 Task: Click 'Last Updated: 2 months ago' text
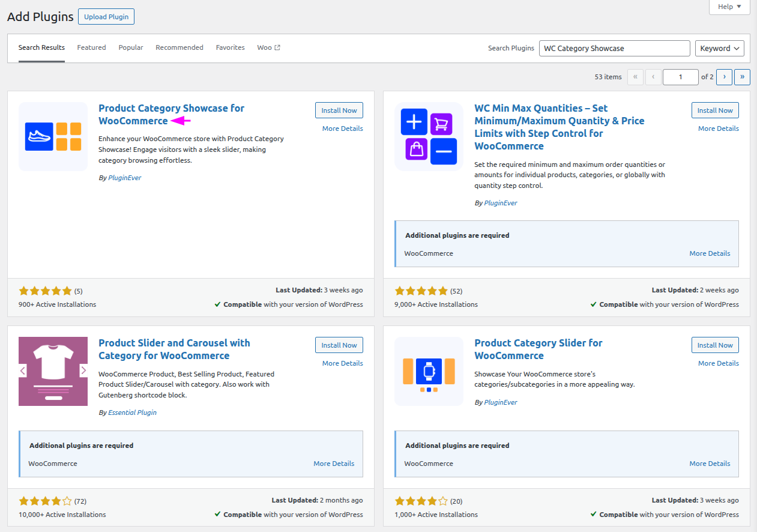[317, 500]
